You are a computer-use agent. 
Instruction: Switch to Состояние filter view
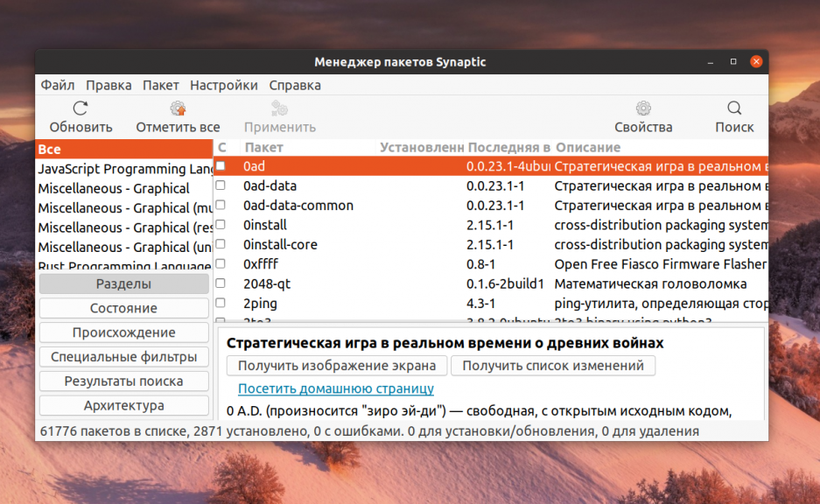pos(123,308)
